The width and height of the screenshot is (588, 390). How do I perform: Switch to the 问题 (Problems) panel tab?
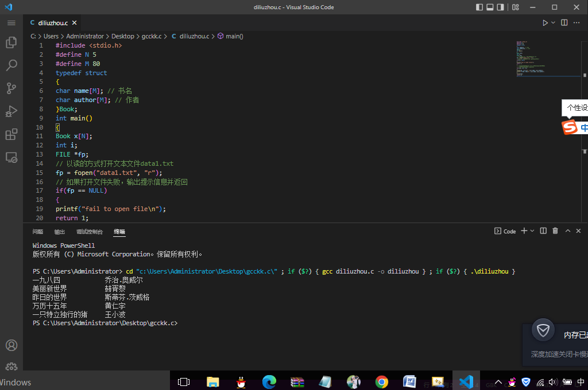(x=38, y=232)
